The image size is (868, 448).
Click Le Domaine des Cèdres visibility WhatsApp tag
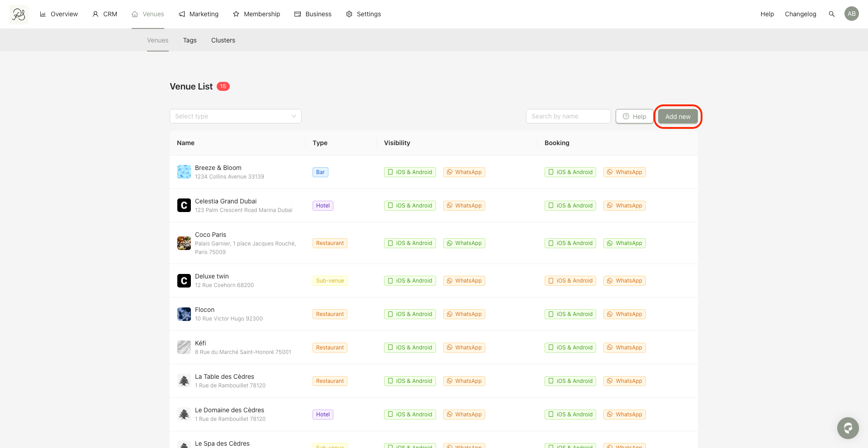point(464,415)
